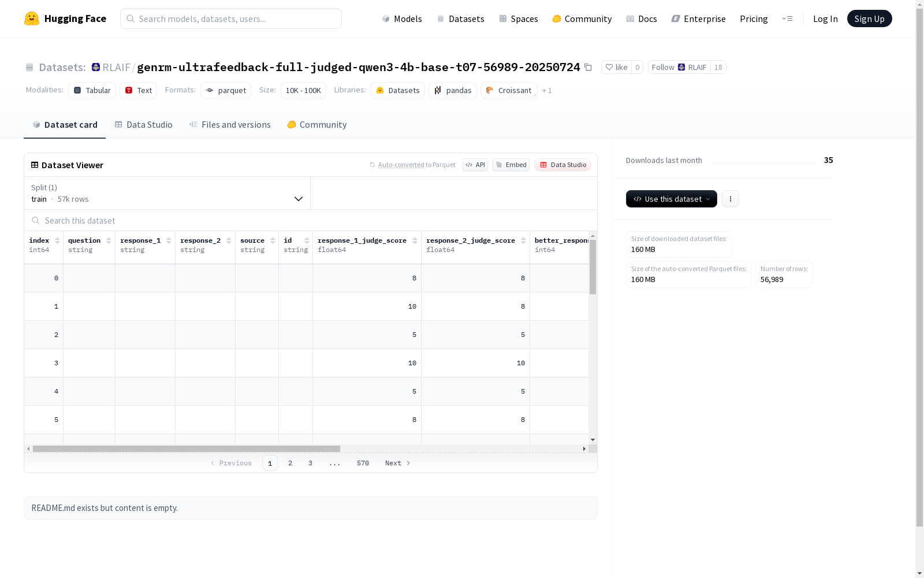This screenshot has height=578, width=924.
Task: Click the datasets icon beside Datasets heading
Action: pyautogui.click(x=29, y=67)
